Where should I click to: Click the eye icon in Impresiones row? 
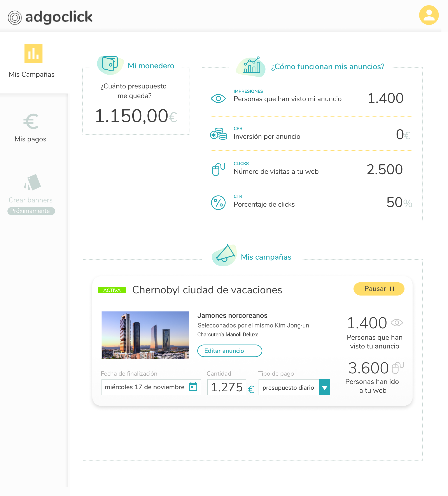tap(218, 99)
